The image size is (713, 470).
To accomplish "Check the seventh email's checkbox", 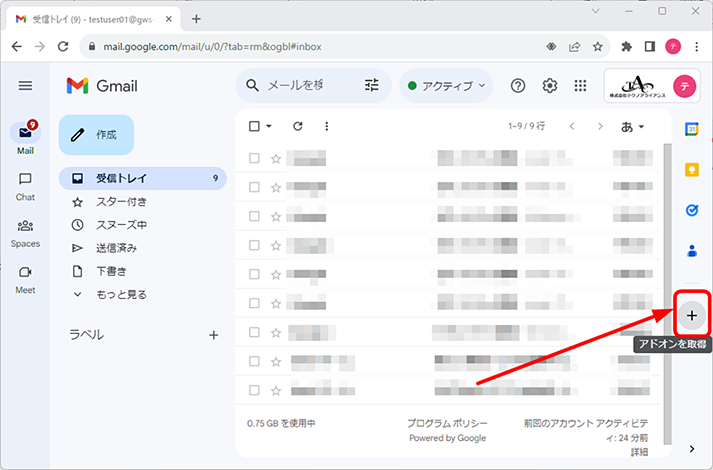I will [x=254, y=332].
